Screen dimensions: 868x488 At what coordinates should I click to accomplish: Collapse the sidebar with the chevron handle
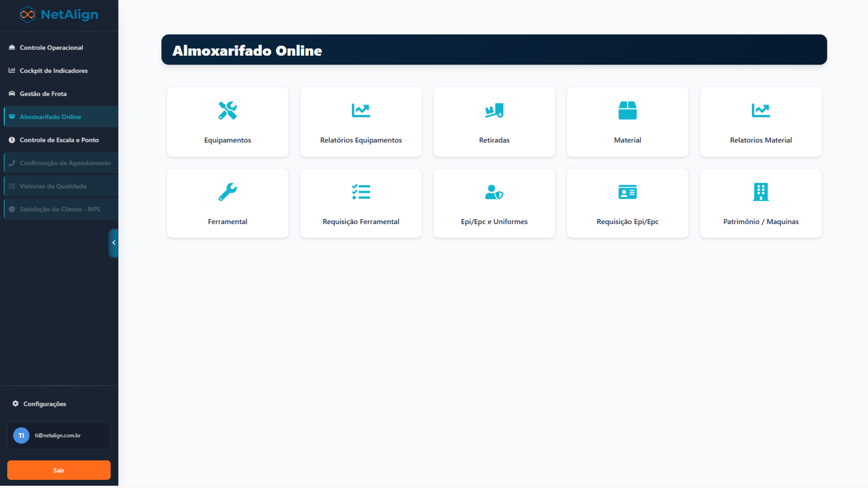(113, 243)
